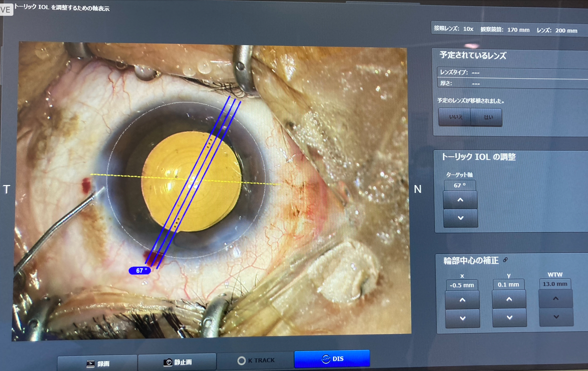Click the レンズ 200 mm setting text
The height and width of the screenshot is (371, 588).
tap(557, 30)
